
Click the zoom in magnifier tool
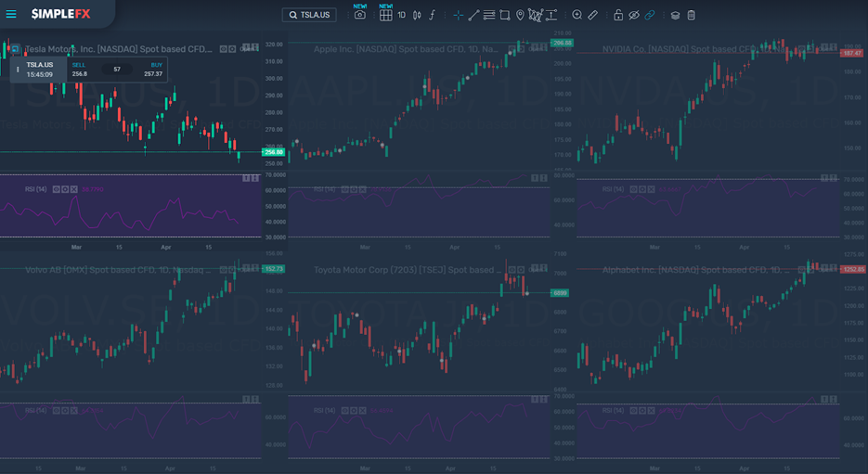click(577, 15)
